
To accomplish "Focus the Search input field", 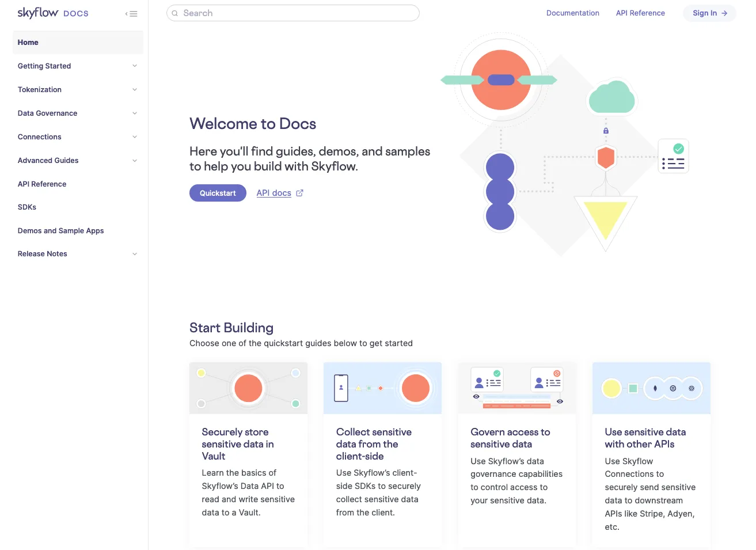I will tap(299, 13).
